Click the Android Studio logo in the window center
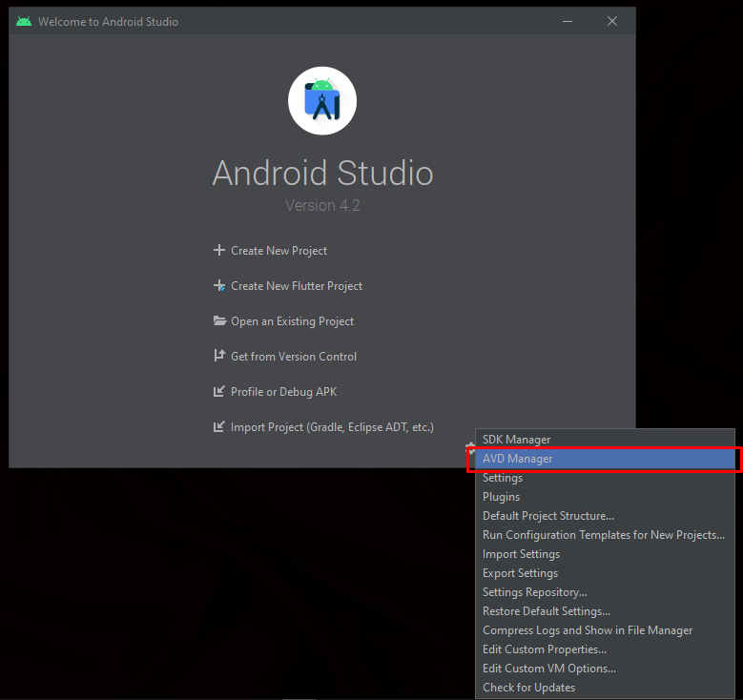Viewport: 743px width, 700px height. click(x=322, y=101)
